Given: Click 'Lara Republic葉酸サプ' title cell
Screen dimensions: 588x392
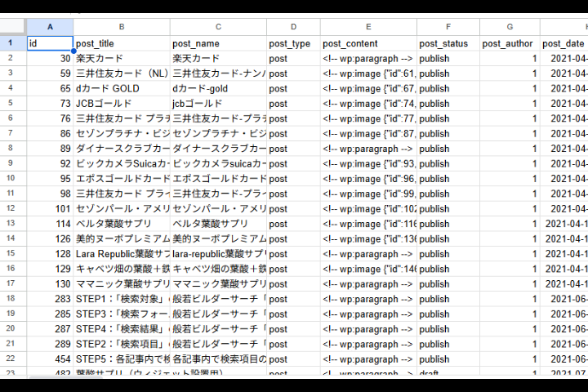Looking at the screenshot, I should (x=122, y=254).
